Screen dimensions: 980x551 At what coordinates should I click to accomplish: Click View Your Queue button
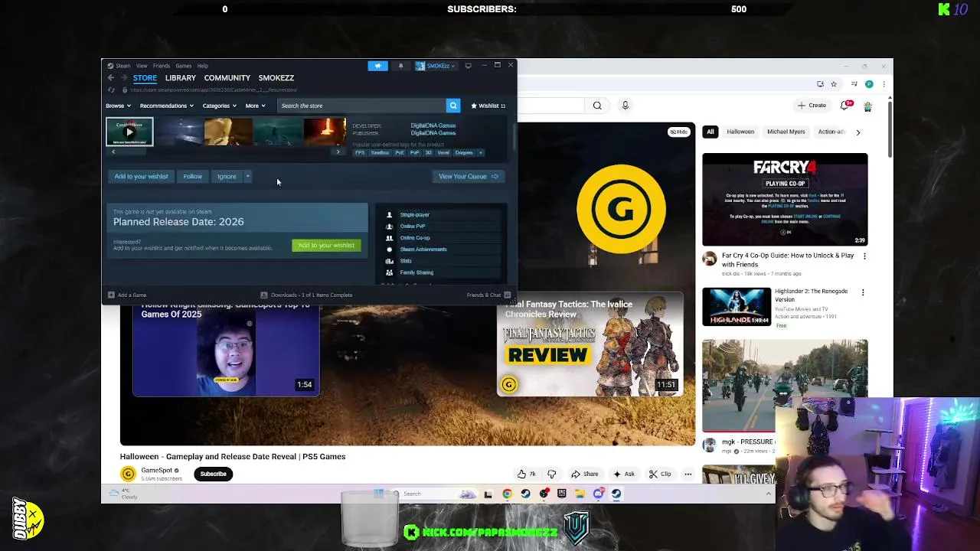(468, 177)
